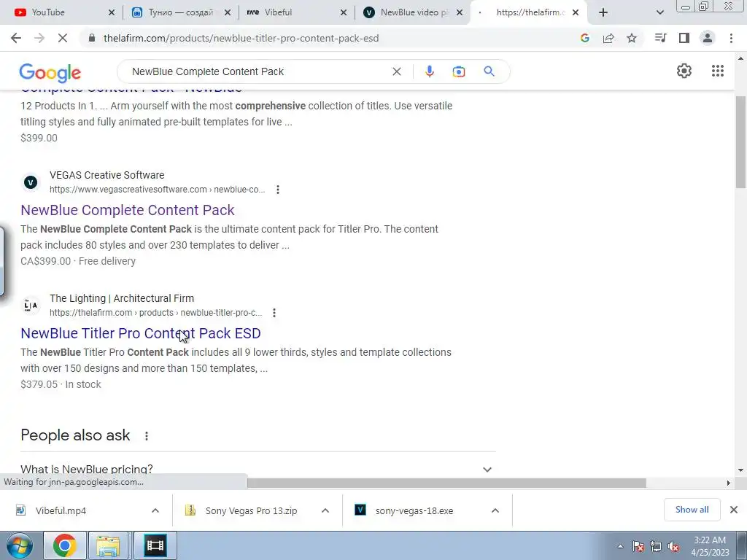The height and width of the screenshot is (560, 747).
Task: Open the Chrome three-dot menu
Action: [731, 38]
